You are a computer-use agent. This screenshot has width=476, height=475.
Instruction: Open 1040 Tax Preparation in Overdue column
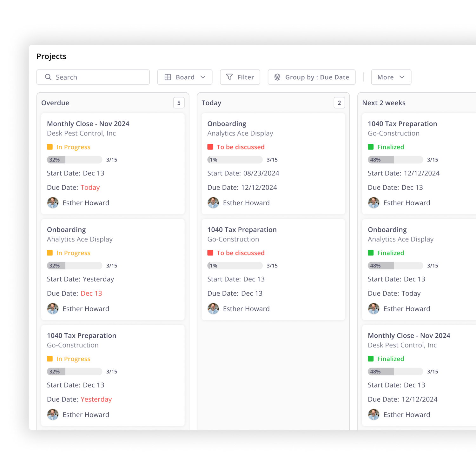tap(82, 336)
